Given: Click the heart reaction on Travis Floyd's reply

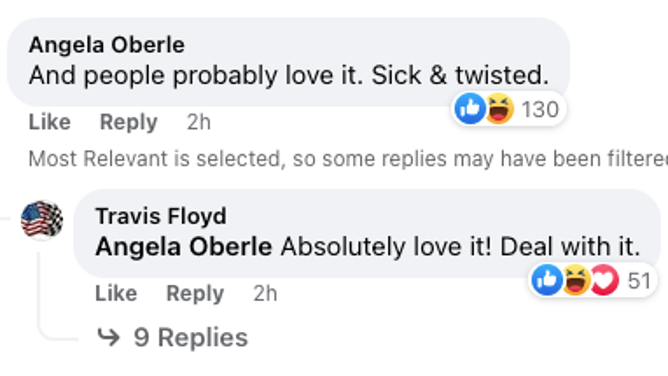Looking at the screenshot, I should point(604,280).
